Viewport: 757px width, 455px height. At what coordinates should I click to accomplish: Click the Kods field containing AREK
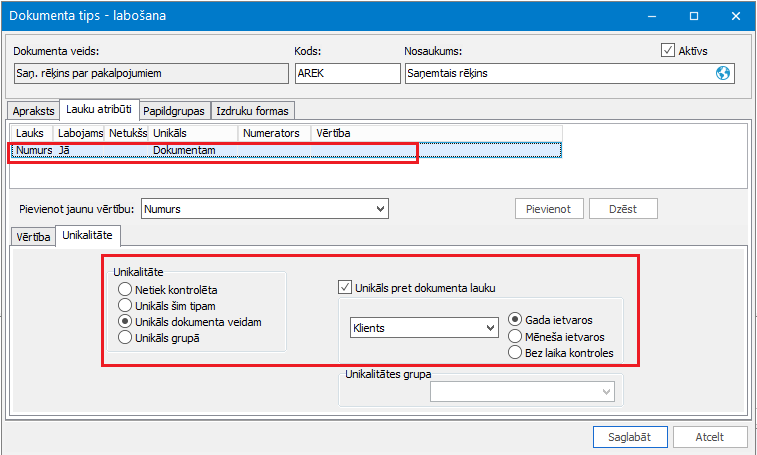(x=348, y=73)
